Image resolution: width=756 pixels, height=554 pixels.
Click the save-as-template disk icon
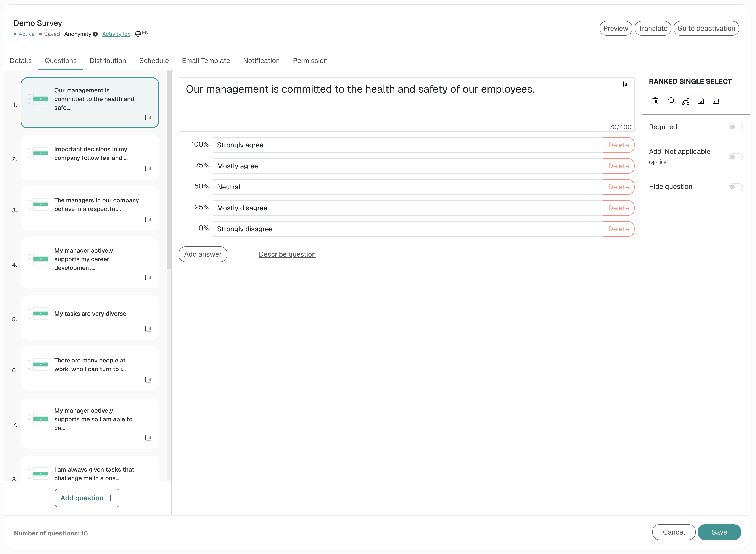tap(701, 101)
